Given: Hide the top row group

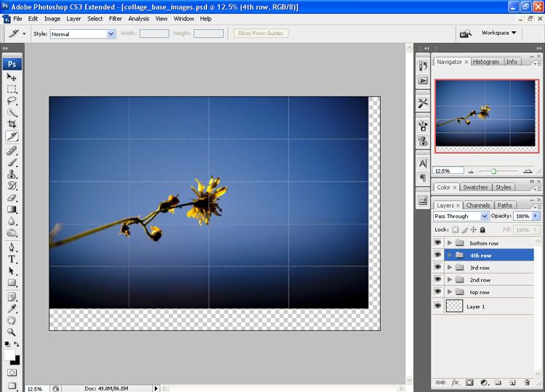Looking at the screenshot, I should pyautogui.click(x=437, y=292).
